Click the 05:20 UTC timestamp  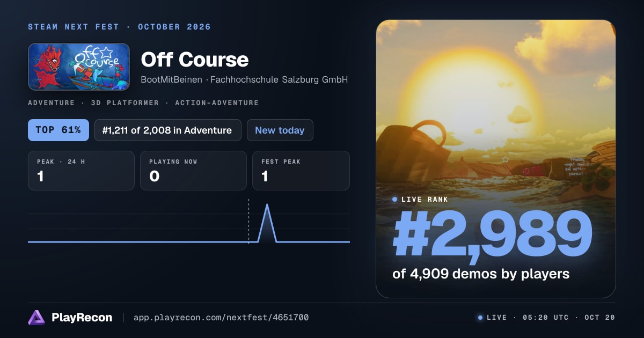point(546,318)
